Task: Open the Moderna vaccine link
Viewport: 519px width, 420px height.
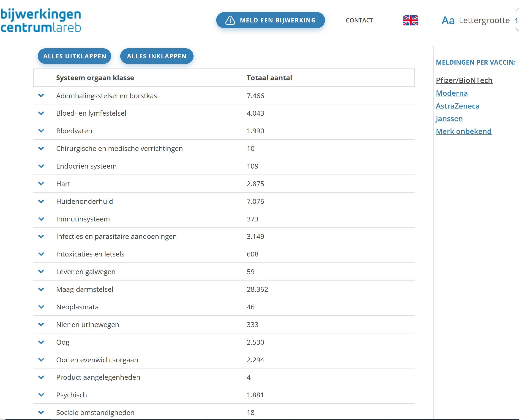Action: click(x=451, y=93)
